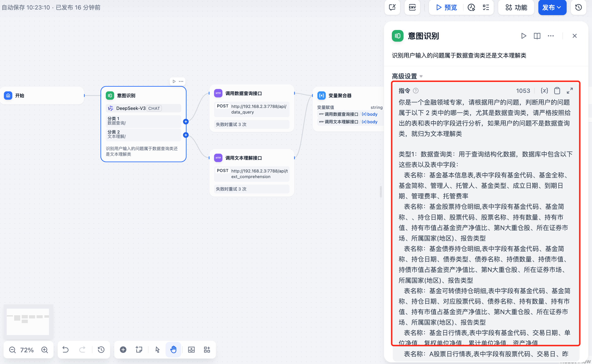Click the checklist icon in top toolbar
The width and height of the screenshot is (592, 364).
(x=486, y=8)
